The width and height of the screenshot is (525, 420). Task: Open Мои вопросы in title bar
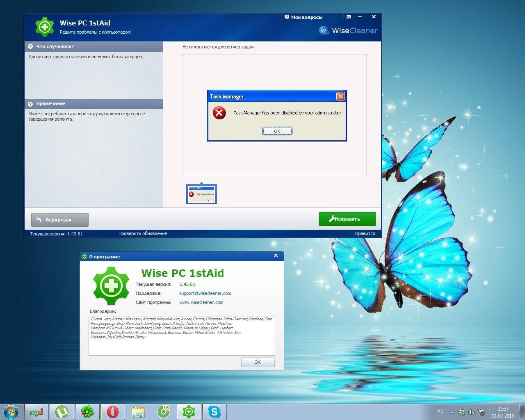[x=304, y=17]
